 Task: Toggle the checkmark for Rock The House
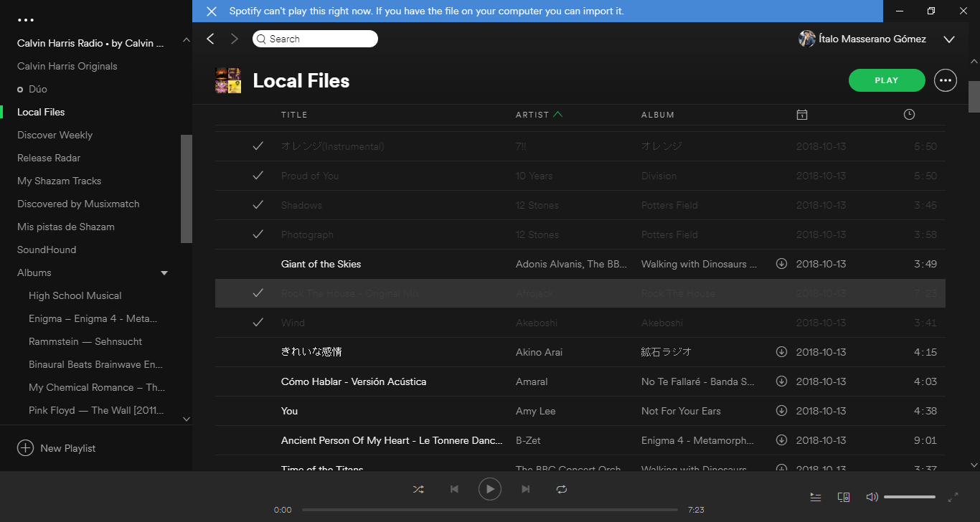(x=258, y=293)
